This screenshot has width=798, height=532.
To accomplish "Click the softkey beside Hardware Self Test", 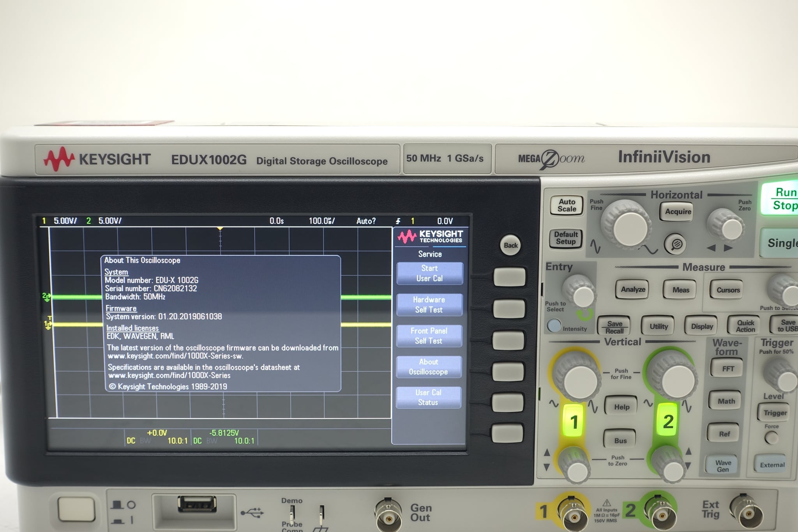I will pos(509,309).
